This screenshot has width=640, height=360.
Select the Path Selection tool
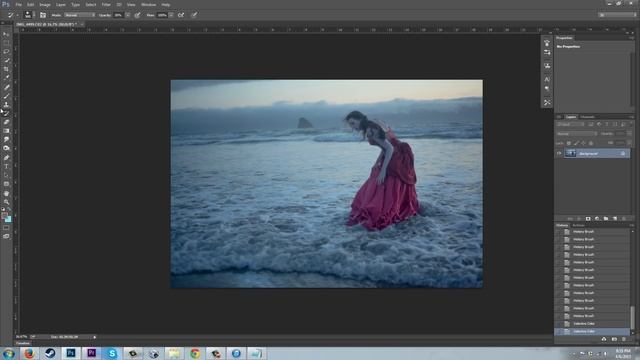point(6,175)
